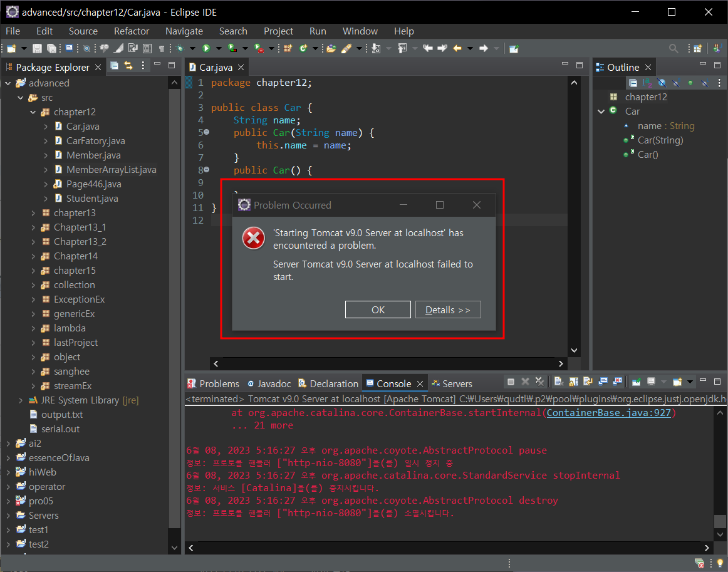Click Package Explorer scroll down arrow
This screenshot has width=728, height=572.
click(x=174, y=548)
